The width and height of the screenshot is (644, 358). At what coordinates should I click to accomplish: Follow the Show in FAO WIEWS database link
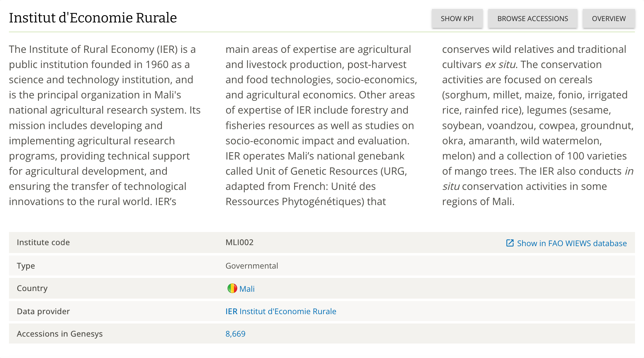coord(571,243)
